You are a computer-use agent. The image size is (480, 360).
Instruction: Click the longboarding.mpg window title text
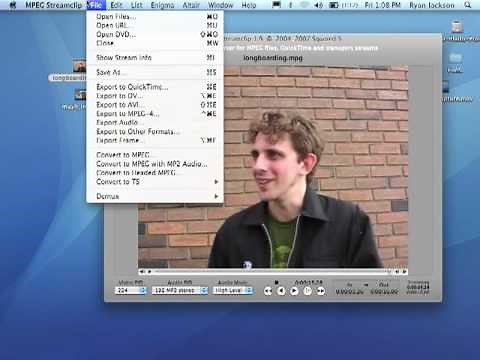coord(273,58)
